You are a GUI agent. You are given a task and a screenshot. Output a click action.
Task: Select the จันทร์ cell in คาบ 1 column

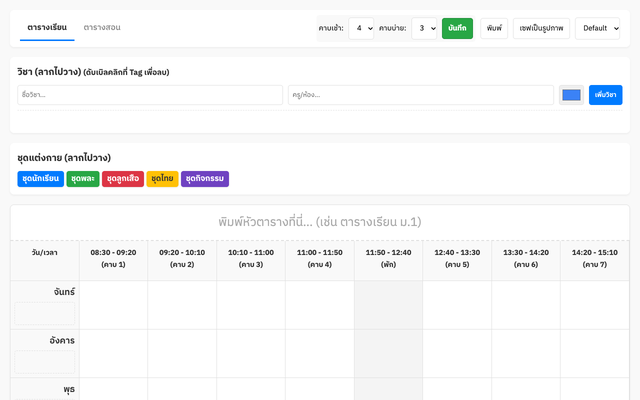tap(113, 305)
